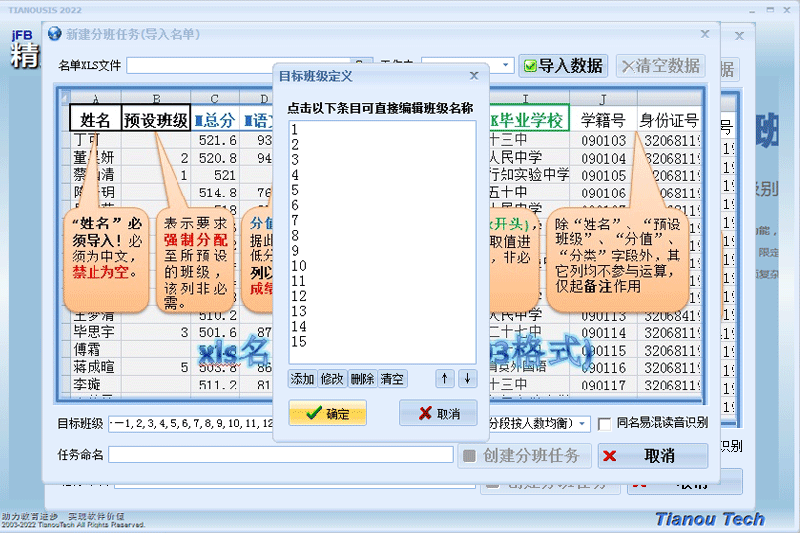Move selected class up with the up-arrow icon
The height and width of the screenshot is (533, 800).
click(444, 378)
